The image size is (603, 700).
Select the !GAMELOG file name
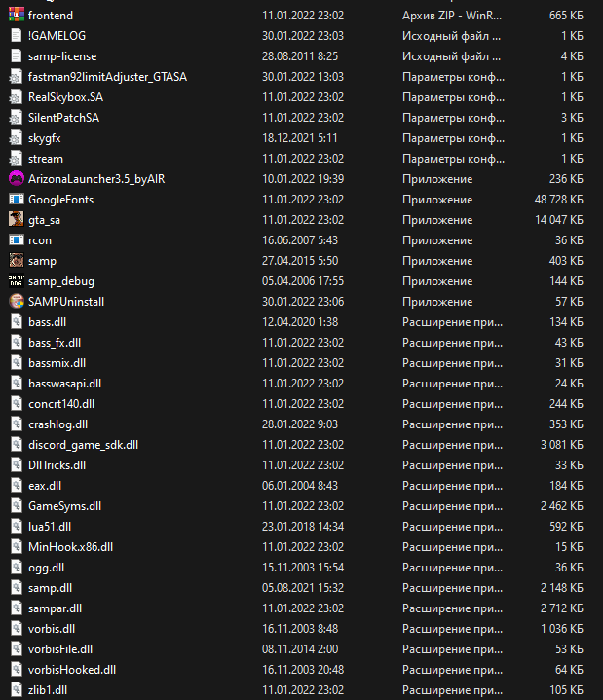pos(57,36)
